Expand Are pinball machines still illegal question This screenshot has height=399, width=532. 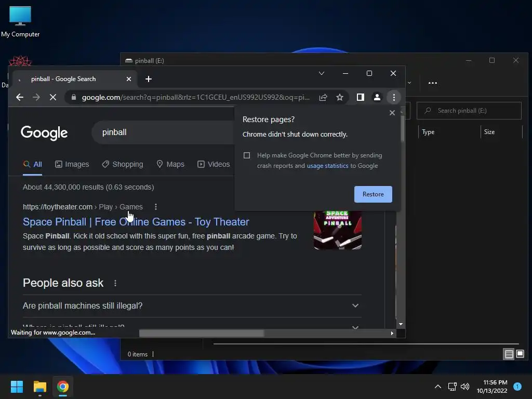pos(192,305)
